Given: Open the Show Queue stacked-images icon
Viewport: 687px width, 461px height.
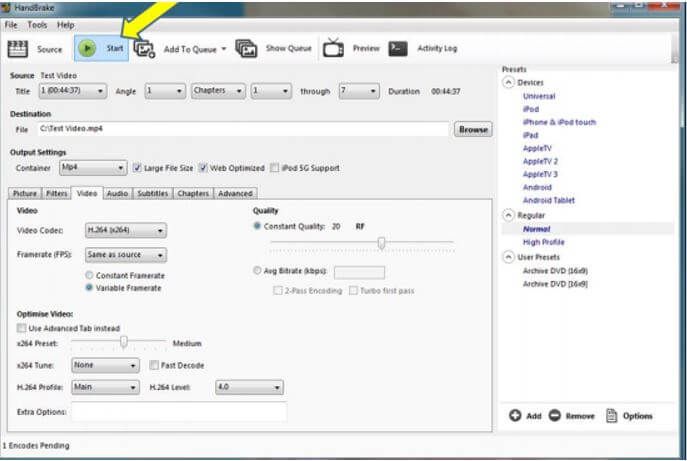Looking at the screenshot, I should [x=246, y=48].
